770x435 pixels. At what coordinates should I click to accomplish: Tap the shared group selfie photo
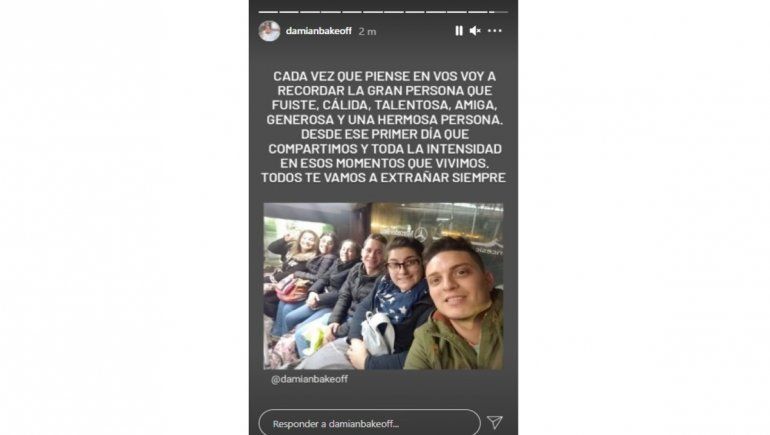click(383, 286)
